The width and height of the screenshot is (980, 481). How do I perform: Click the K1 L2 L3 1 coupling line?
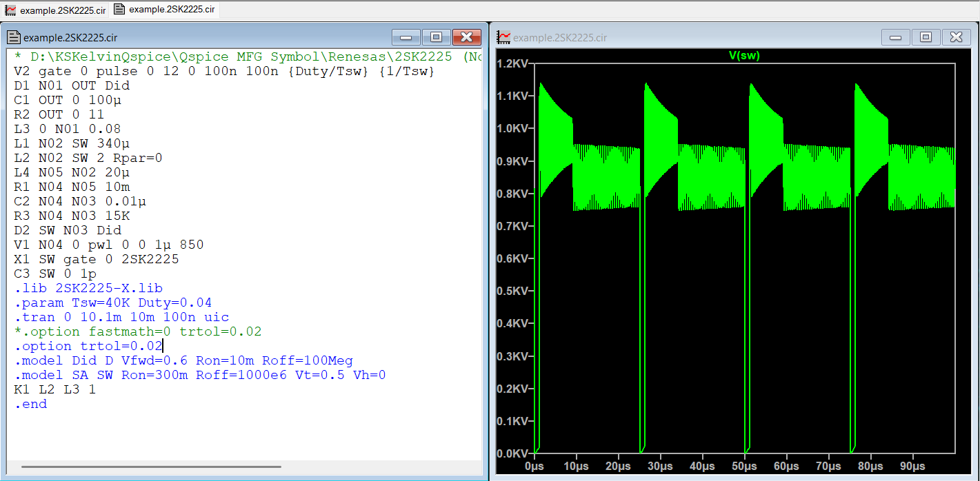click(54, 390)
